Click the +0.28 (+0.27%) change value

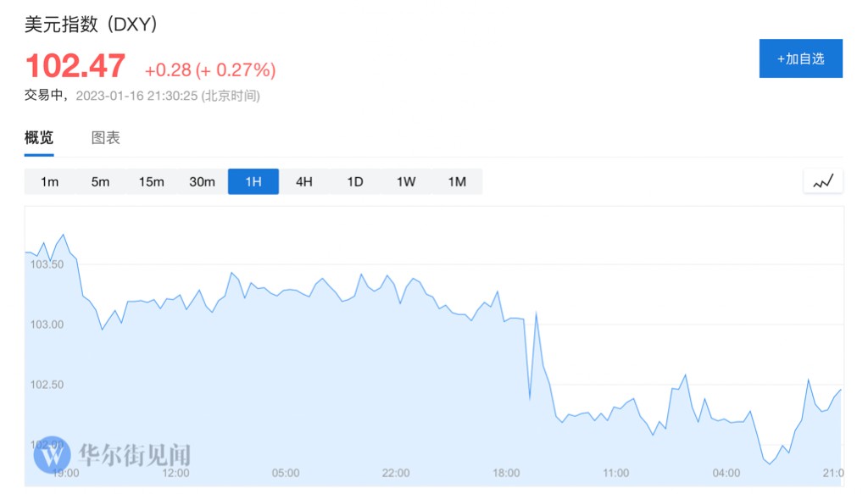pos(210,69)
